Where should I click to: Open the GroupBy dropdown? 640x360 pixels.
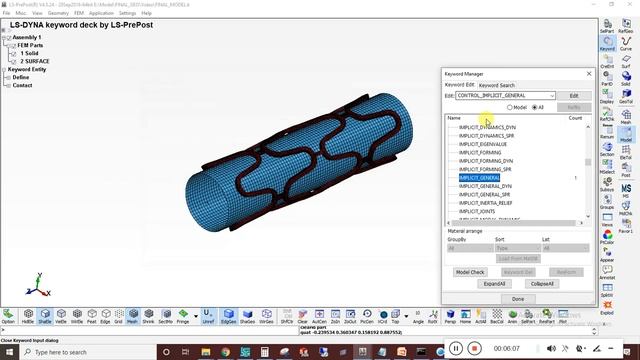[470, 248]
